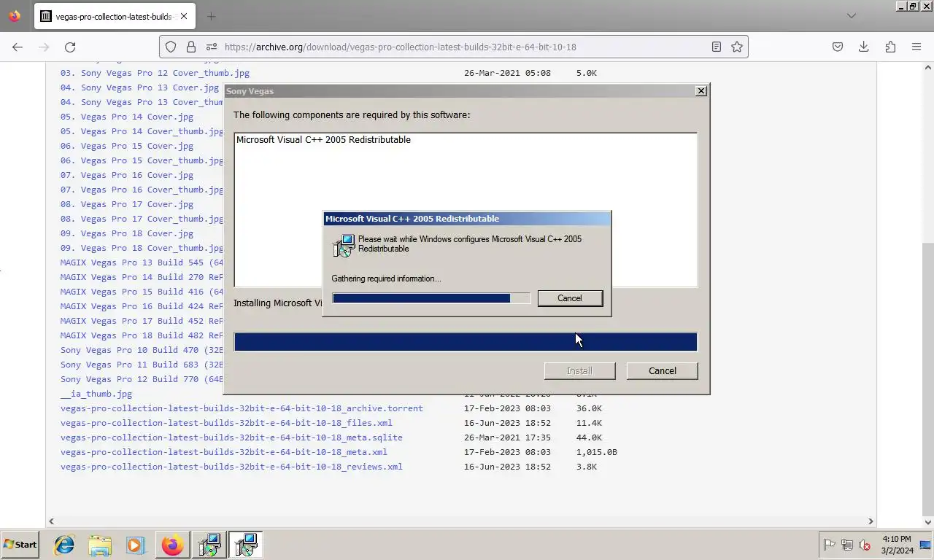Open Windows Explorer folder taskbar icon
Screen dimensions: 934x560
[x=100, y=545]
